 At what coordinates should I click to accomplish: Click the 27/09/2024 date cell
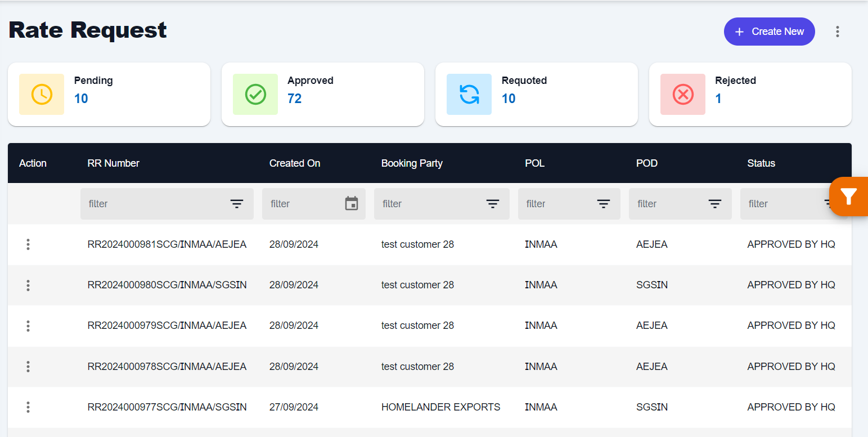click(x=294, y=407)
